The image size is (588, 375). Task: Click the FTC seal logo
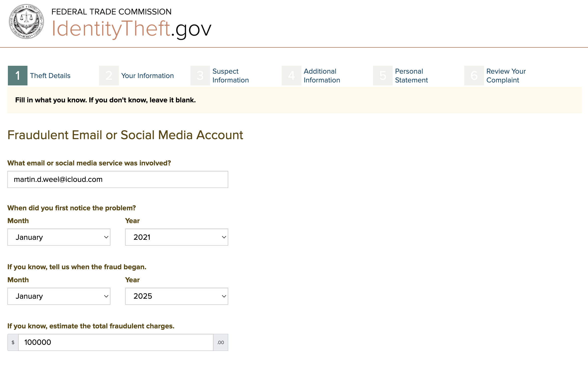27,22
